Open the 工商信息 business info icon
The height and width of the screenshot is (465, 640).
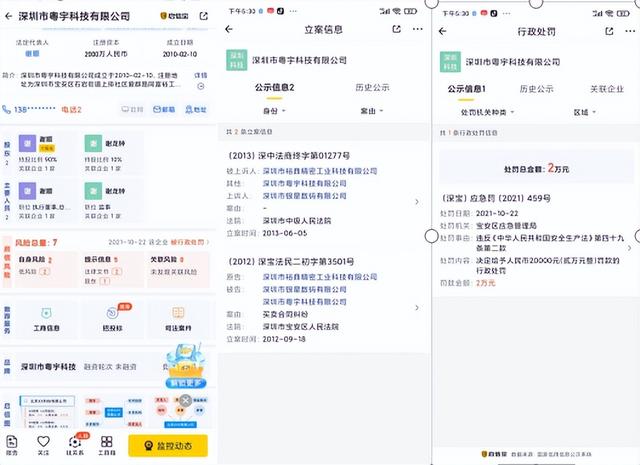tap(46, 319)
